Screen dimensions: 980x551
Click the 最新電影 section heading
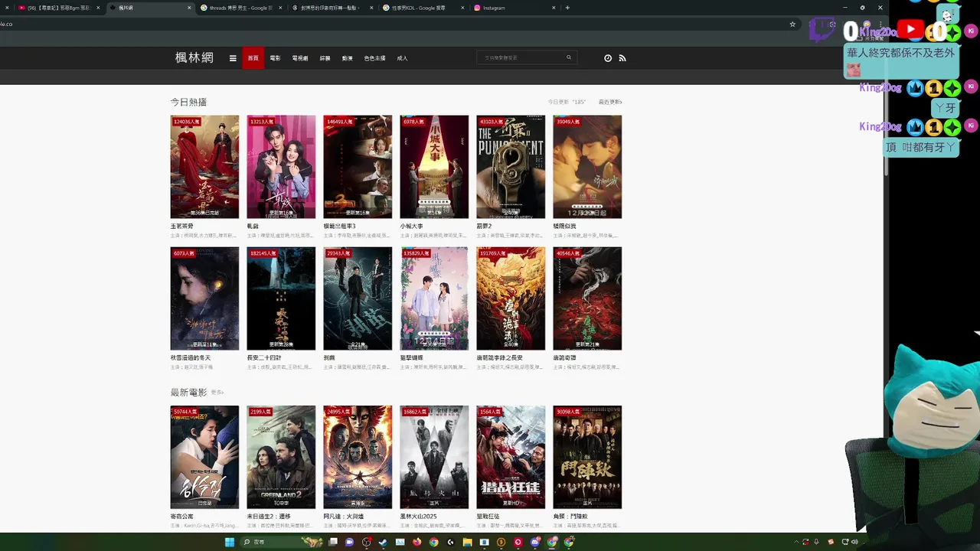[x=188, y=393]
